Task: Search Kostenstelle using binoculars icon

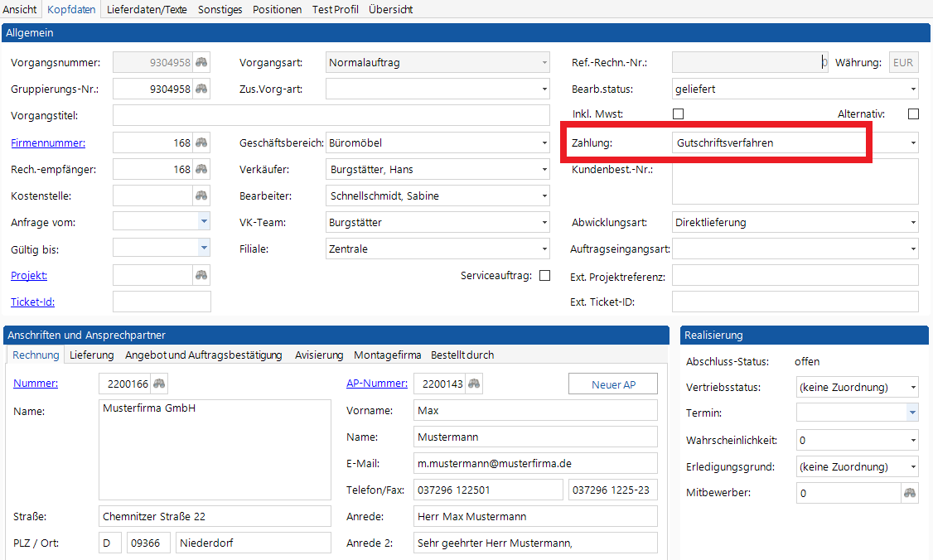Action: tap(201, 196)
